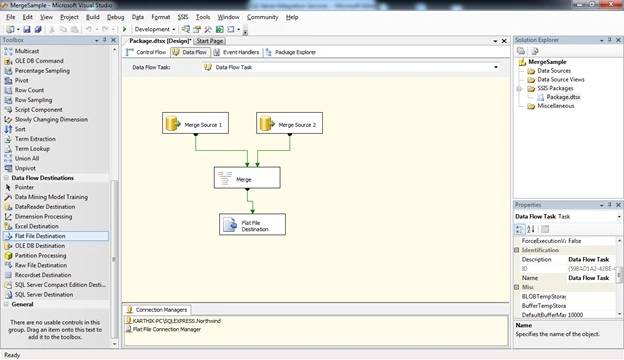
Task: Select SQL Server Destination in Toolbox
Action: (x=44, y=294)
